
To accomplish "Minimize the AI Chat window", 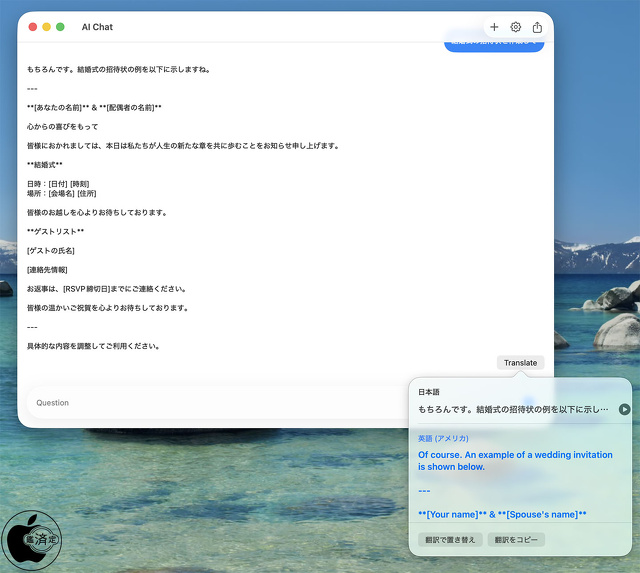I will [x=47, y=27].
